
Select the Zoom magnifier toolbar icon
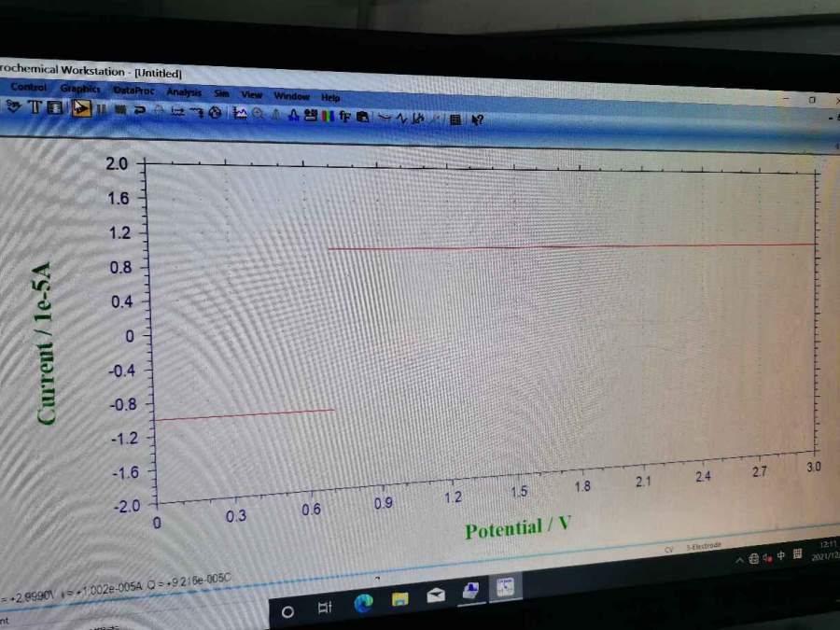click(259, 114)
